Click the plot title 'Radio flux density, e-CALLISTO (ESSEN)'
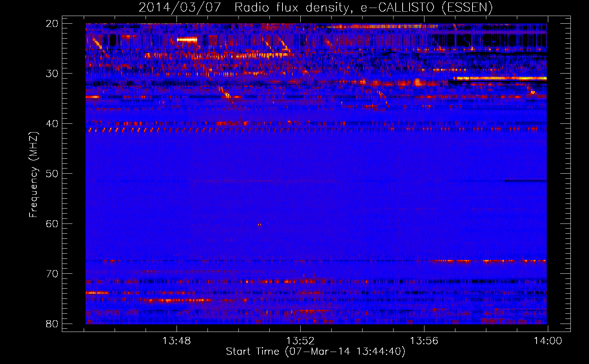The width and height of the screenshot is (589, 364). (x=363, y=7)
